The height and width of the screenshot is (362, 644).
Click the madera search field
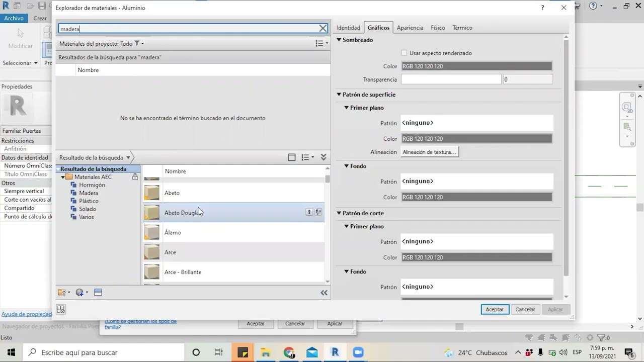coord(188,29)
